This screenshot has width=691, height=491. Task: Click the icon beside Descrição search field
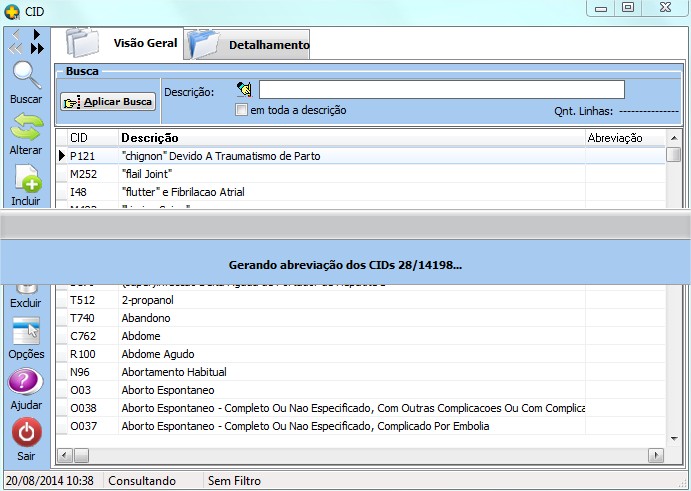point(244,90)
